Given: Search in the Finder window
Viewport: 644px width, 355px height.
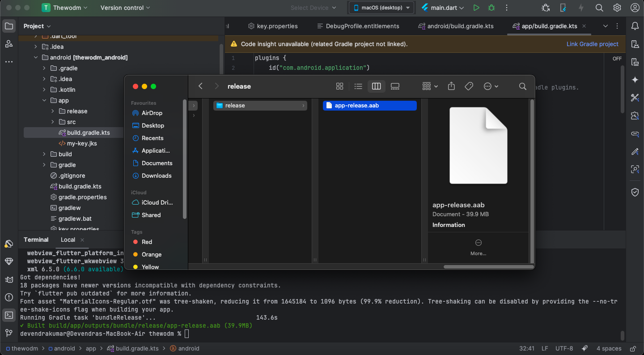Looking at the screenshot, I should (522, 86).
